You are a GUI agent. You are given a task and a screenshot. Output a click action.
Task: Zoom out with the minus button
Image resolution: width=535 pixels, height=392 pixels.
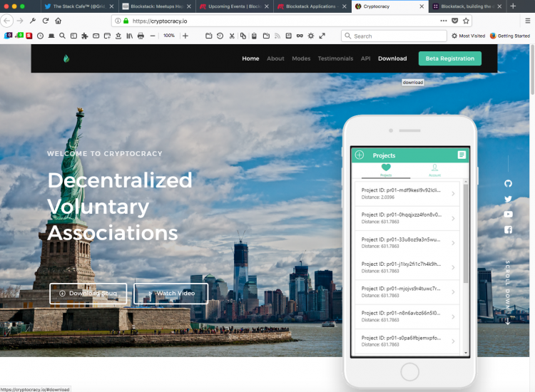[153, 36]
